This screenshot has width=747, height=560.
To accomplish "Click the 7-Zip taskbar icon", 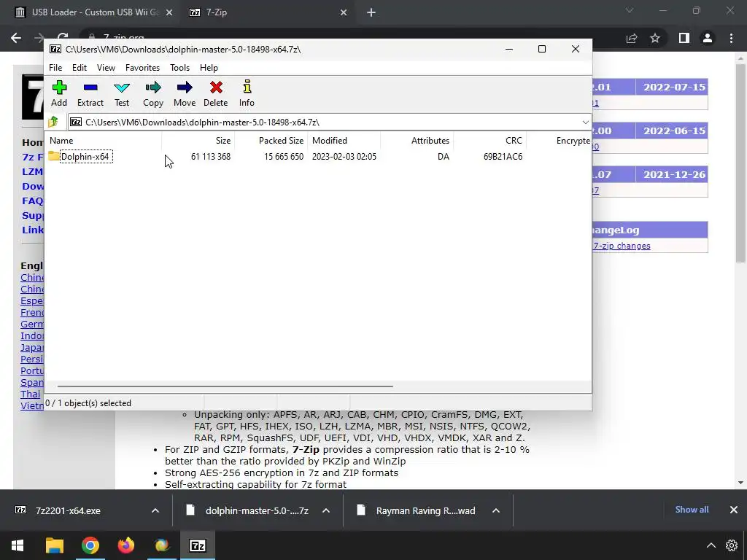I will 198,545.
